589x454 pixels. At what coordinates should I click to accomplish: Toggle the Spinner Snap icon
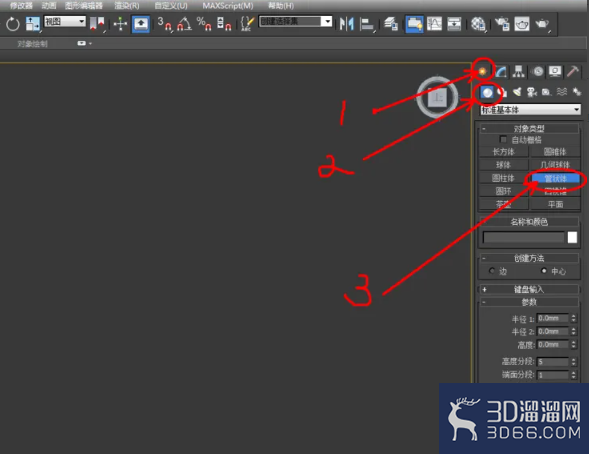(x=224, y=24)
